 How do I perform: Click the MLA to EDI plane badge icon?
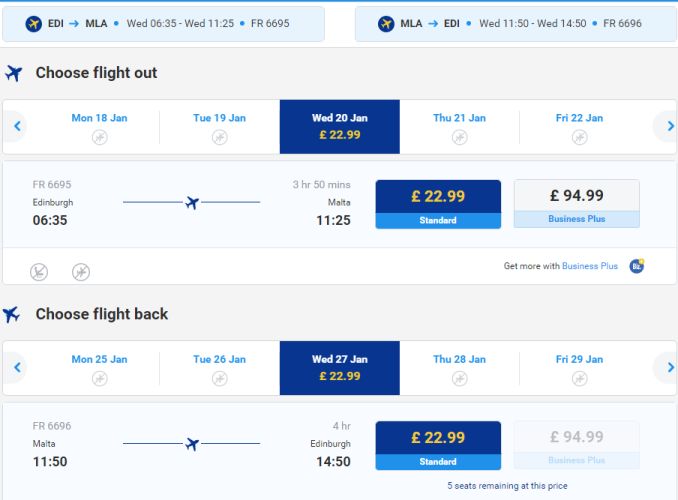(386, 23)
